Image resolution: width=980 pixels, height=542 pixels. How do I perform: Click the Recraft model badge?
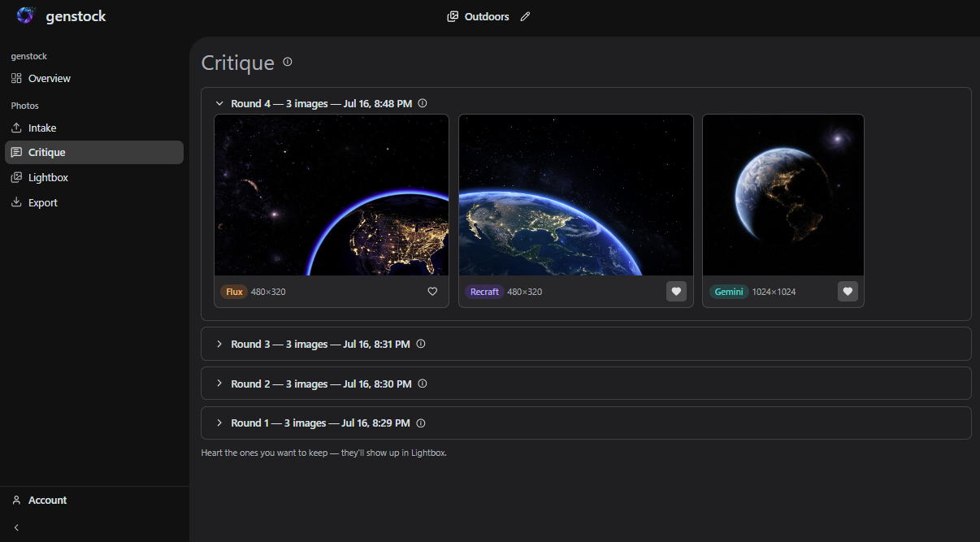coord(484,292)
